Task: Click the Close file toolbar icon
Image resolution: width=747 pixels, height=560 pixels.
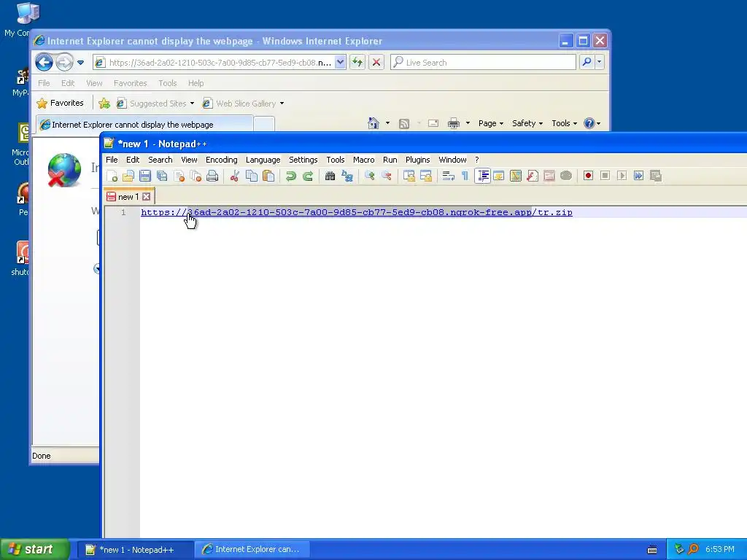Action: tap(179, 176)
